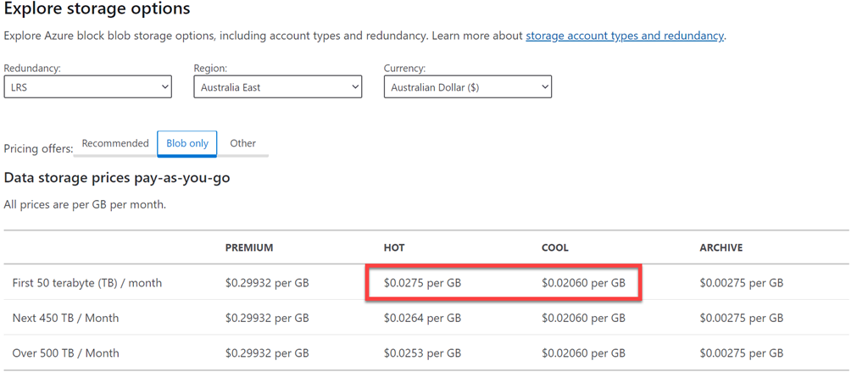
Task: Expand the Region dropdown set to Australia East
Action: tap(277, 87)
